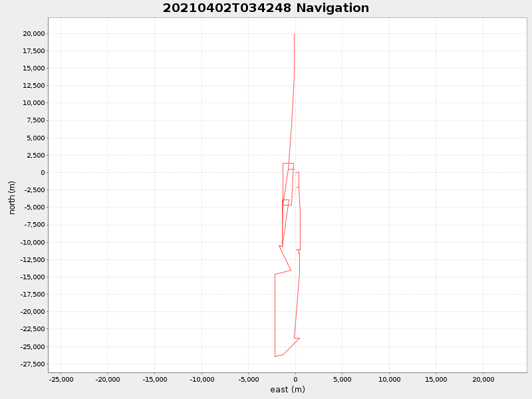Click the -17,500 north axis tick label
Screen dimensions: 532x399
click(x=33, y=295)
